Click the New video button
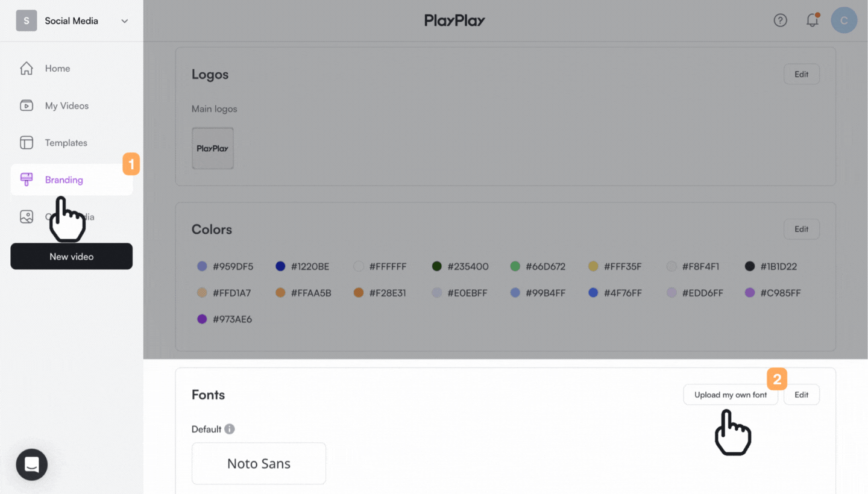868x494 pixels. 71,256
